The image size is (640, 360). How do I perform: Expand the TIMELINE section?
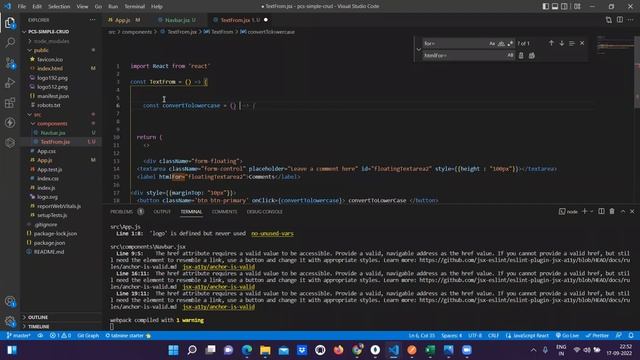[39, 327]
